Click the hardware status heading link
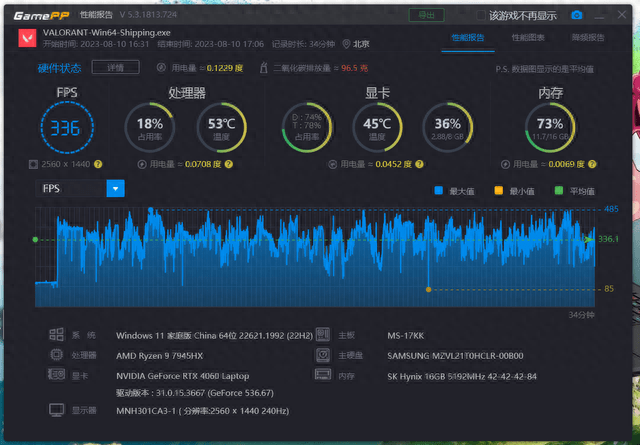This screenshot has height=445, width=640. click(60, 68)
